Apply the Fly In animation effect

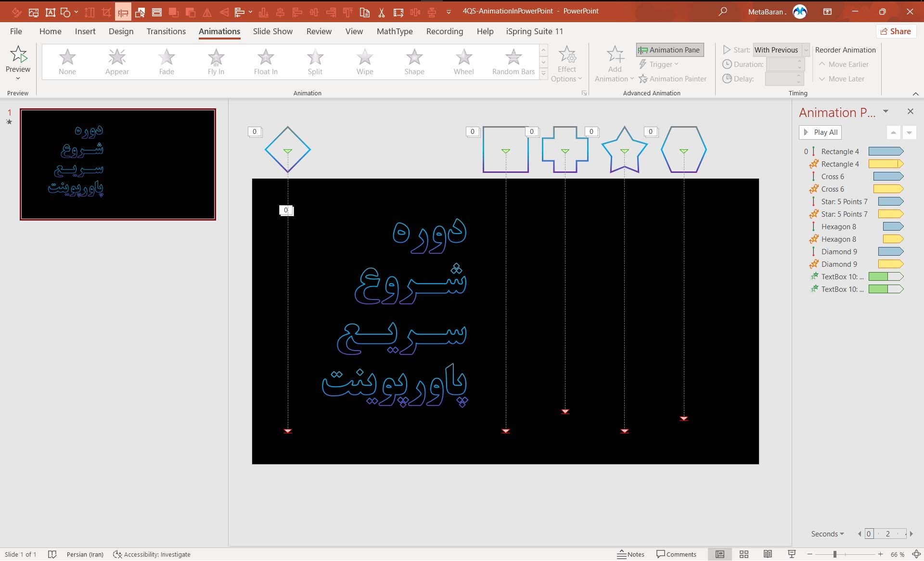[x=216, y=62]
